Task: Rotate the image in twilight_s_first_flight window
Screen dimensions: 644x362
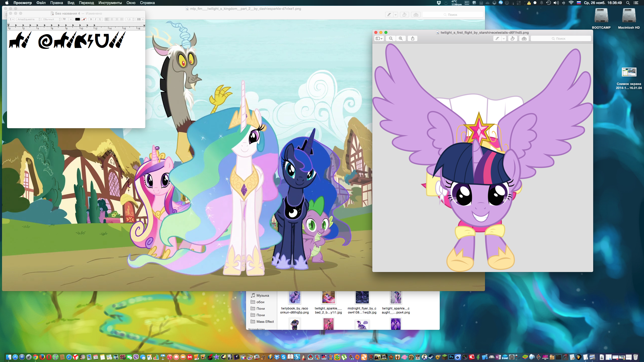Action: coord(512,38)
